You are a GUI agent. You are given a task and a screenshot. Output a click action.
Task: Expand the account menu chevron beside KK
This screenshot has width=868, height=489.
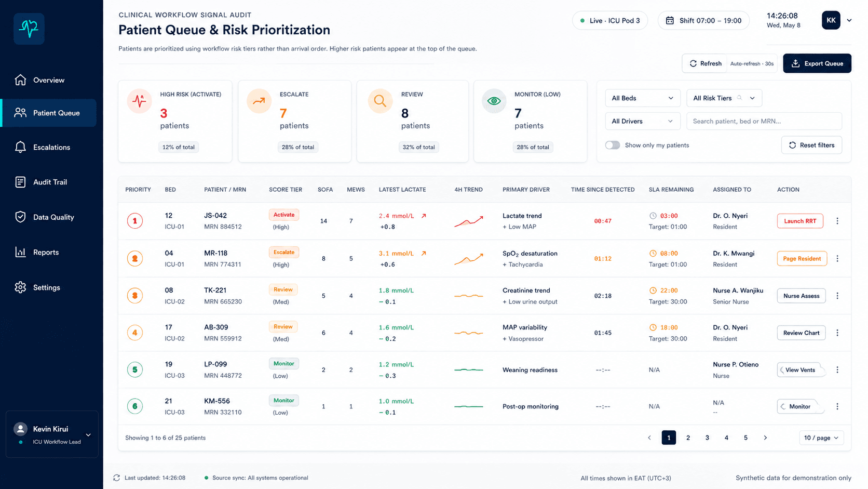click(x=849, y=20)
